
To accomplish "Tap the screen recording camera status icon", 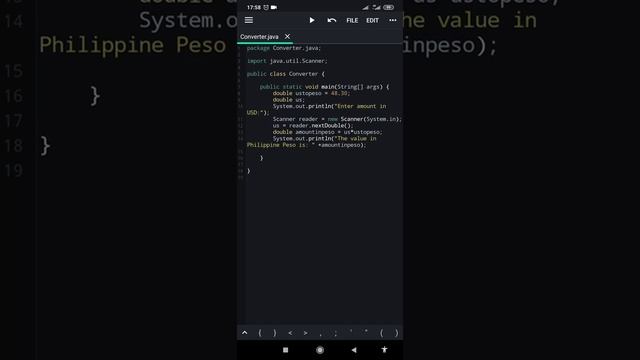I will click(274, 7).
